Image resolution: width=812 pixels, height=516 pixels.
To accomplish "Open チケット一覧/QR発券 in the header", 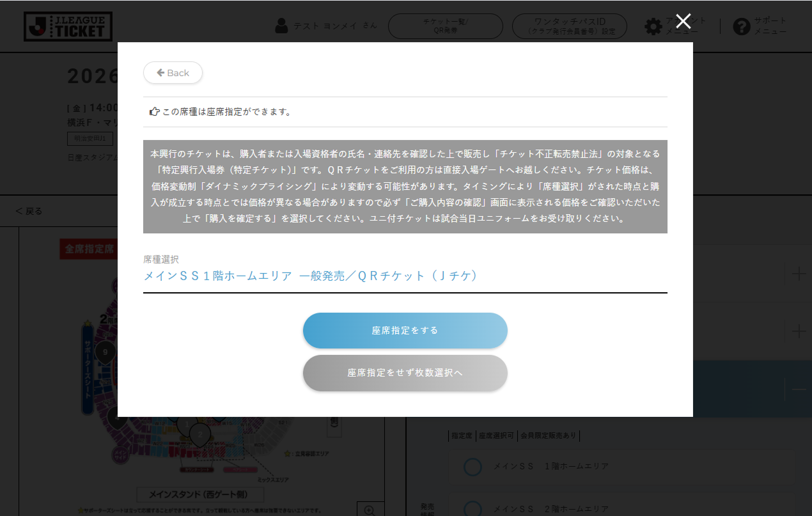I will point(445,26).
